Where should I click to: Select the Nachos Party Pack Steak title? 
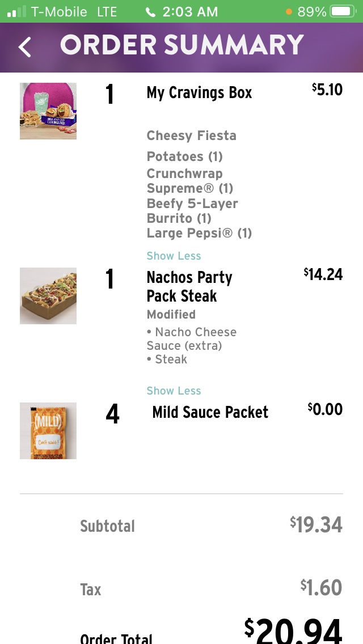point(189,287)
